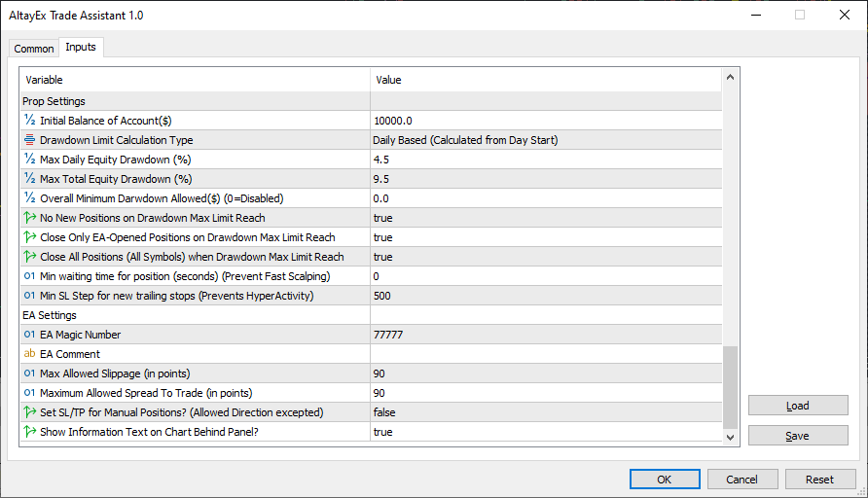The image size is (868, 498).
Task: Select the Drawdown Limit Calculation Type label
Action: [116, 140]
